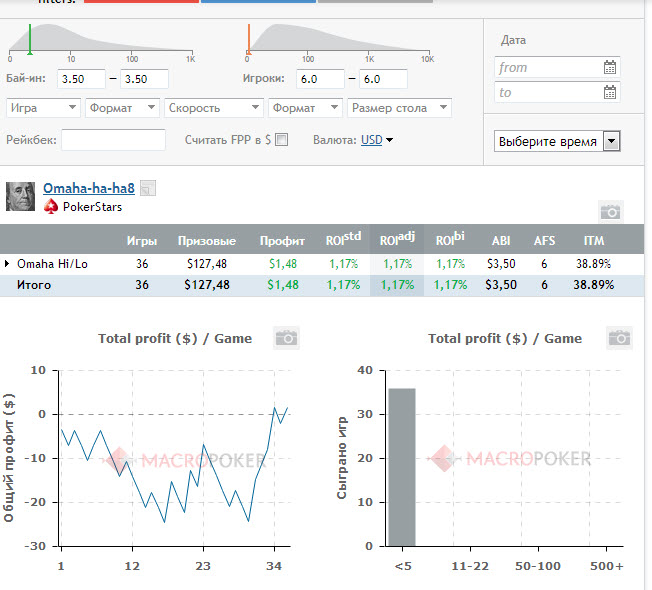The width and height of the screenshot is (652, 590).
Task: Sort by the ABI column header
Action: [501, 241]
